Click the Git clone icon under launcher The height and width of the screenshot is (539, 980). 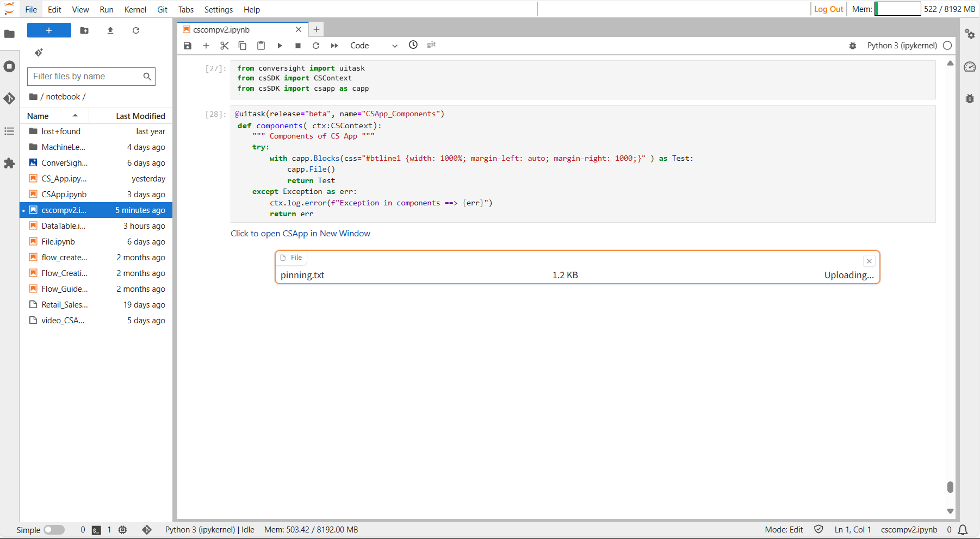39,52
